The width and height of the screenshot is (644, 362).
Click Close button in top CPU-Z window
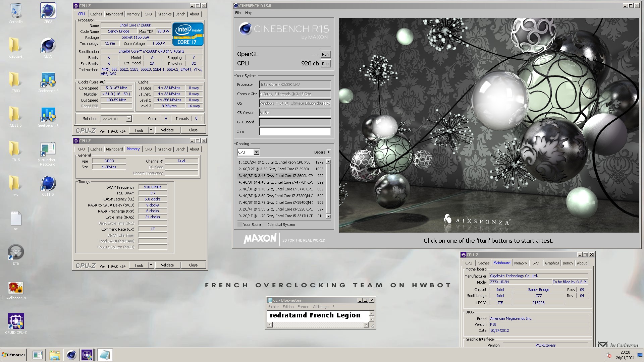point(193,130)
